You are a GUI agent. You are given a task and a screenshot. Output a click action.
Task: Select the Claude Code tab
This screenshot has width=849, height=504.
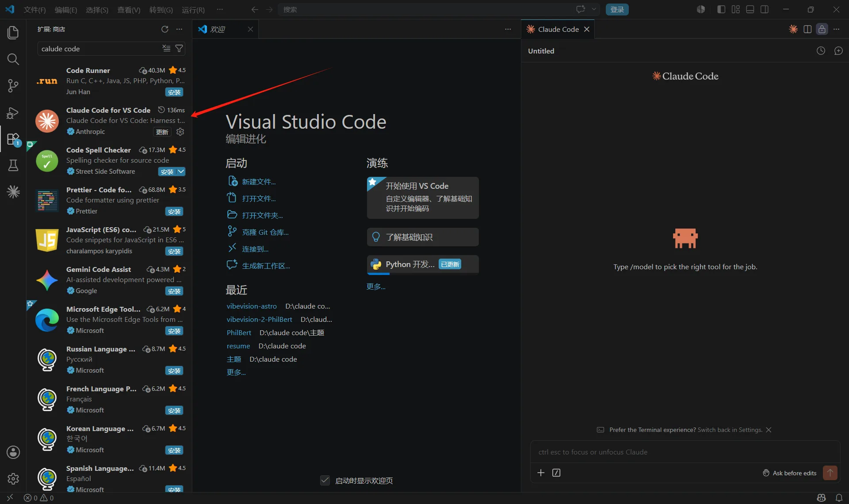point(558,29)
